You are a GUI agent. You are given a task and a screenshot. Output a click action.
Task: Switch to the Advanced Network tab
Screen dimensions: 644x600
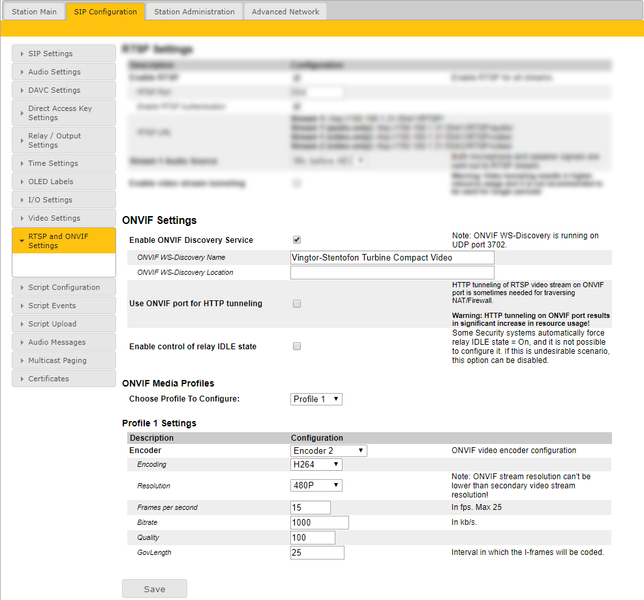(285, 12)
